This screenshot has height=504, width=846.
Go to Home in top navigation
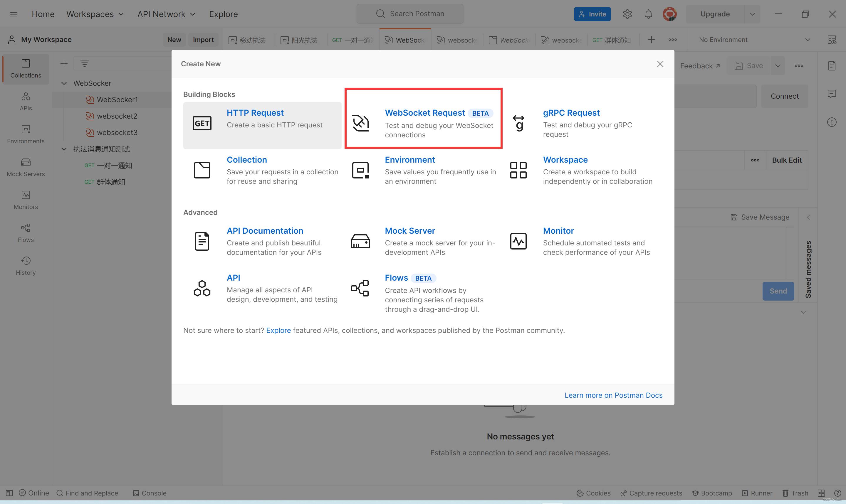pyautogui.click(x=43, y=14)
